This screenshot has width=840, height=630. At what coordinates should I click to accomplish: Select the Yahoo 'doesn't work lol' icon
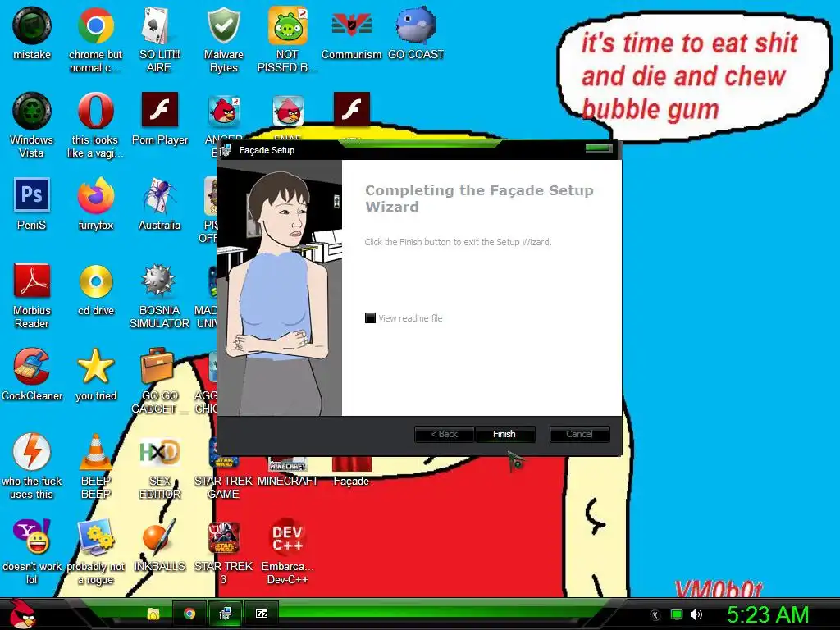click(x=32, y=552)
